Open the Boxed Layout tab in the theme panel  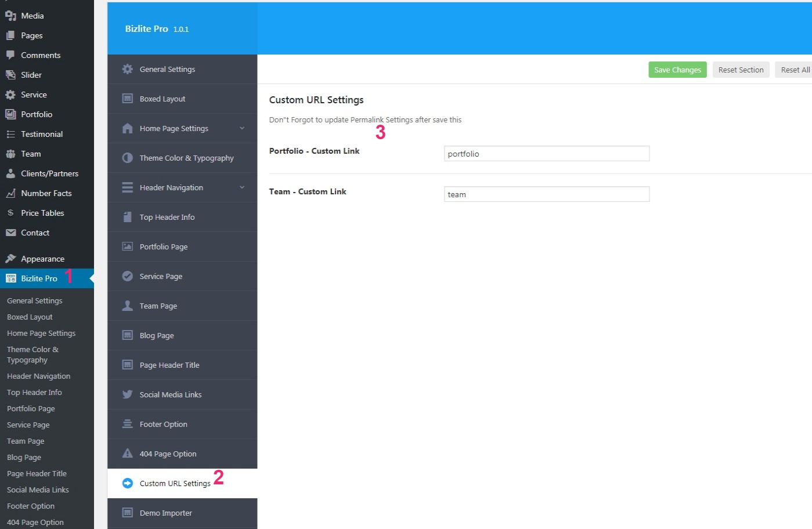(x=182, y=99)
